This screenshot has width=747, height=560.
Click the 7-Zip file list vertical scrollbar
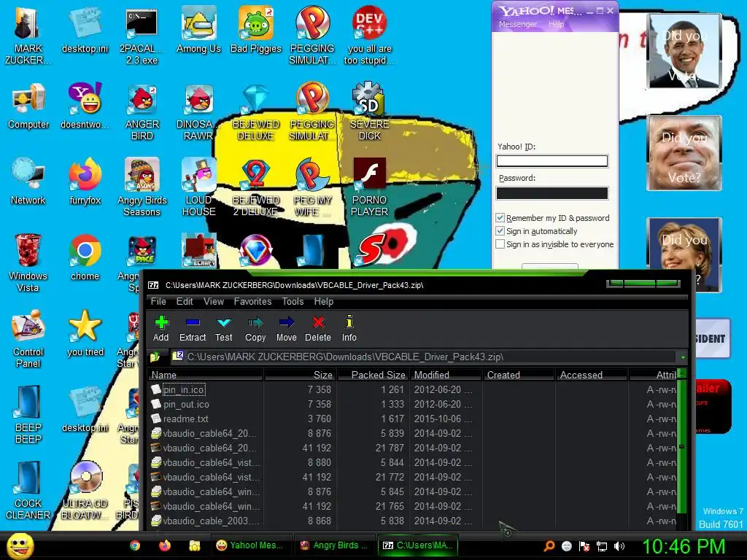682,448
